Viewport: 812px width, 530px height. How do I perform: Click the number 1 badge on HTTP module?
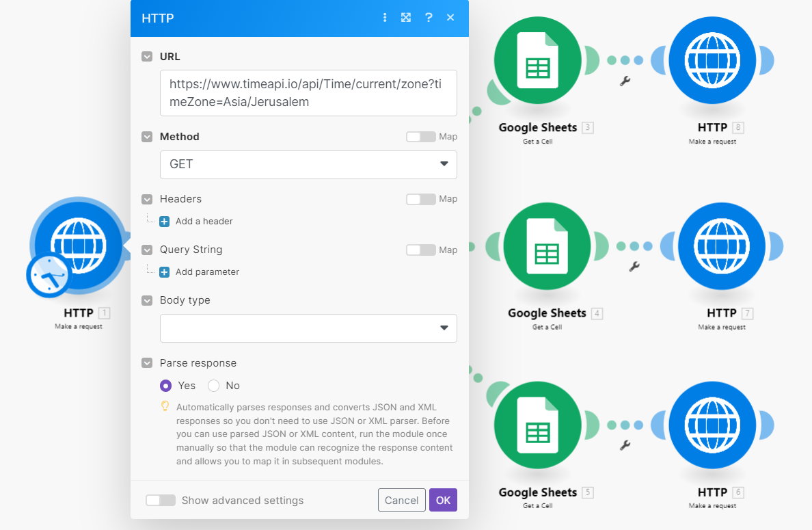(x=104, y=313)
